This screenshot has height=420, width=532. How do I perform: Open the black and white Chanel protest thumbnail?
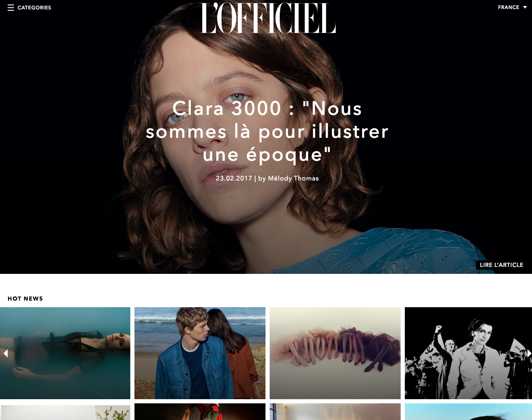pyautogui.click(x=468, y=353)
